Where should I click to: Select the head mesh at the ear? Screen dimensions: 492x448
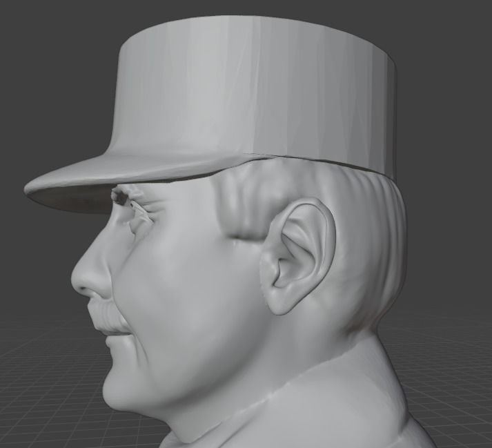pyautogui.click(x=297, y=256)
